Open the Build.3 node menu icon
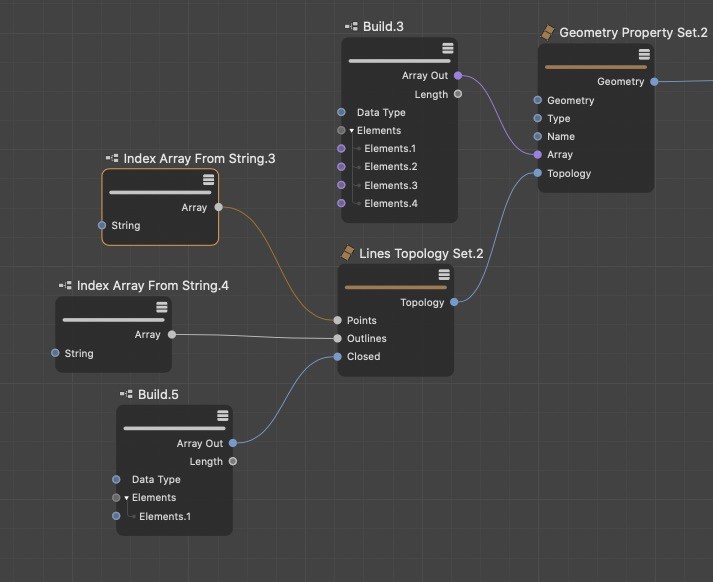 pos(447,48)
